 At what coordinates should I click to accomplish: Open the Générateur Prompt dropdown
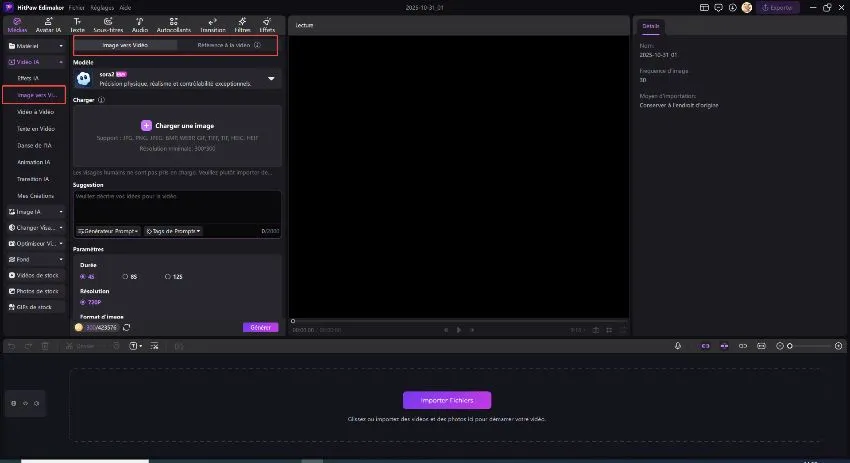click(109, 231)
